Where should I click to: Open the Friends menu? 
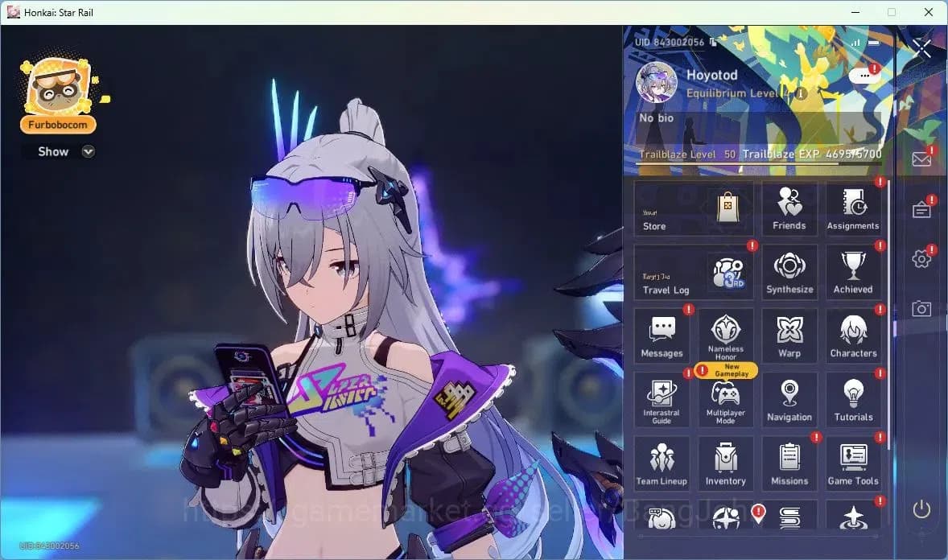(789, 208)
